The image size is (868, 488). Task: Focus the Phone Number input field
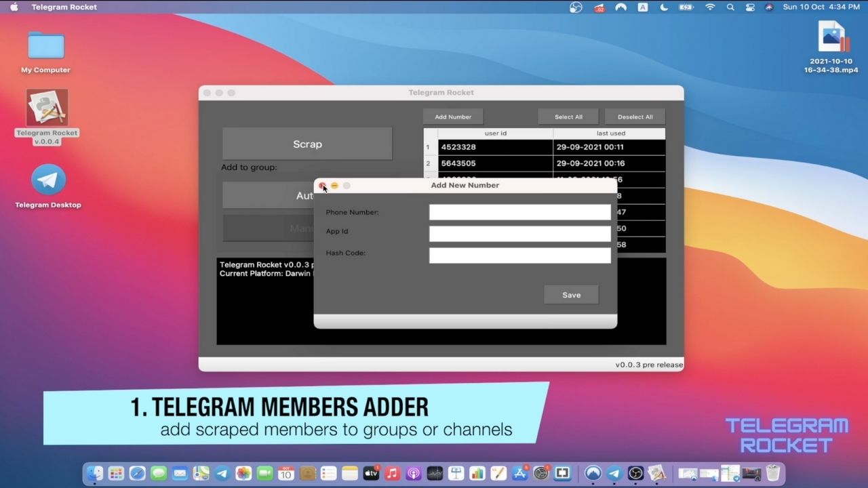tap(519, 212)
